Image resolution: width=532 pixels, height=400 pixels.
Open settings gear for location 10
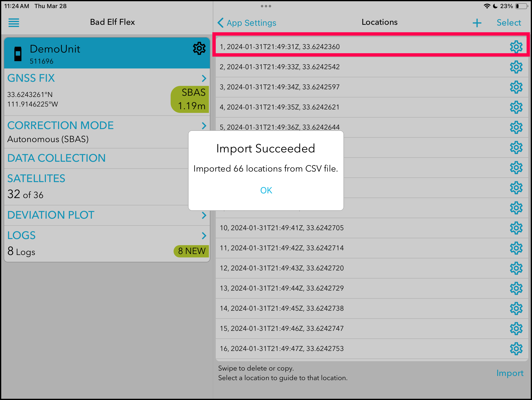[516, 228]
